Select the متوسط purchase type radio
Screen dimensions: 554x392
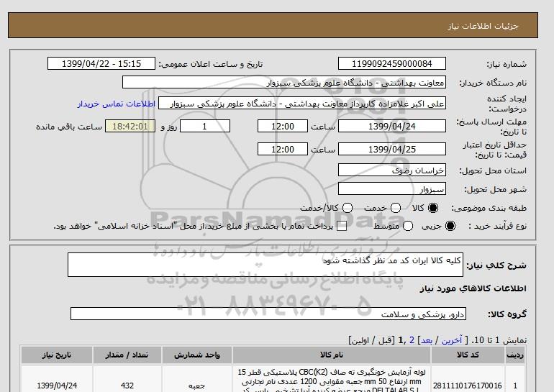pos(408,226)
